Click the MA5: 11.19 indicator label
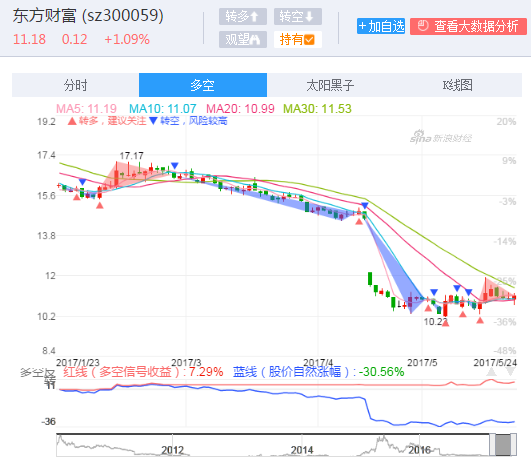Image resolution: width=531 pixels, height=470 pixels. (86, 109)
